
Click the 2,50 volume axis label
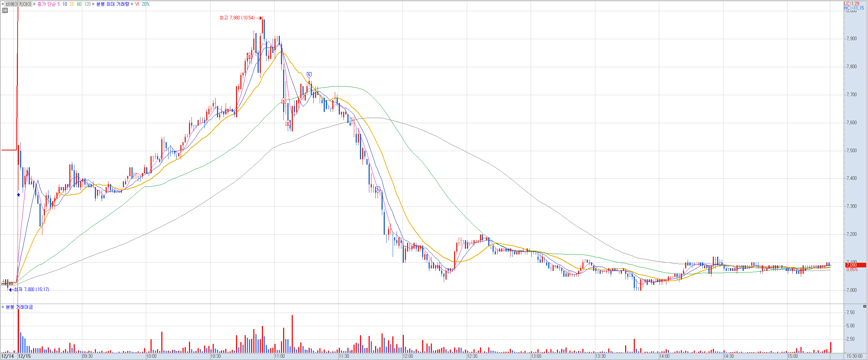point(850,339)
